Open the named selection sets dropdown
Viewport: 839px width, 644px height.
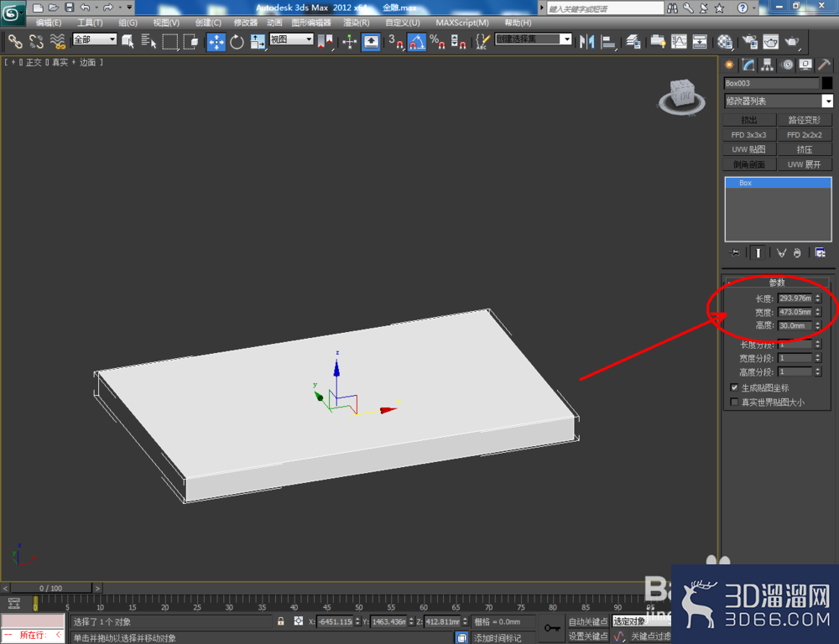533,39
